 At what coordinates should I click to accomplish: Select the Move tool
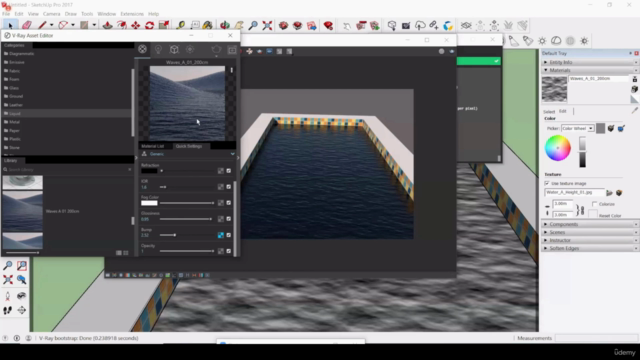pyautogui.click(x=136, y=25)
